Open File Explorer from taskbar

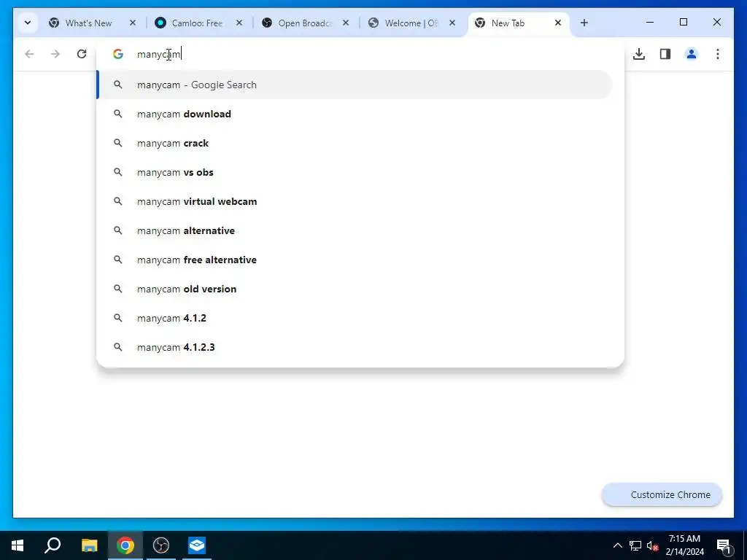(x=89, y=545)
